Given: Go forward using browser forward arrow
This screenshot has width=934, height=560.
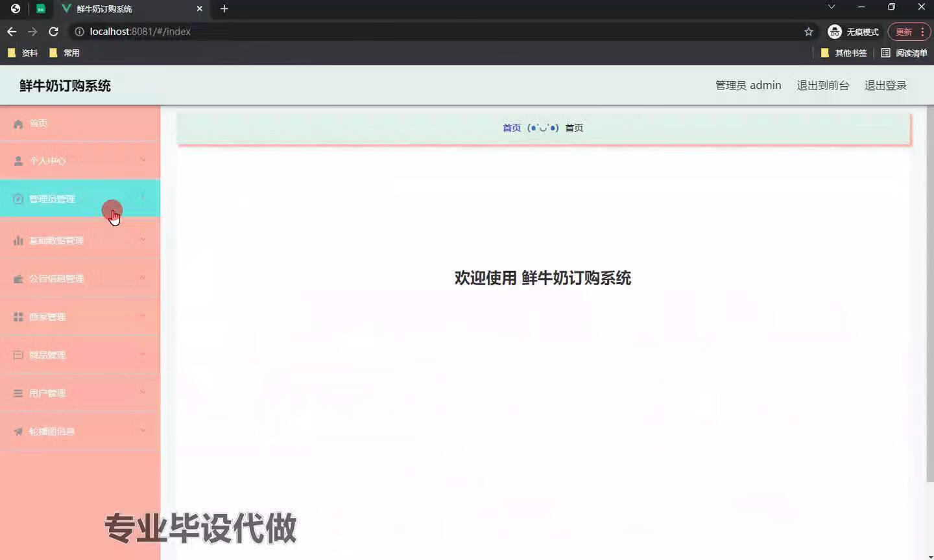Looking at the screenshot, I should click(x=32, y=32).
